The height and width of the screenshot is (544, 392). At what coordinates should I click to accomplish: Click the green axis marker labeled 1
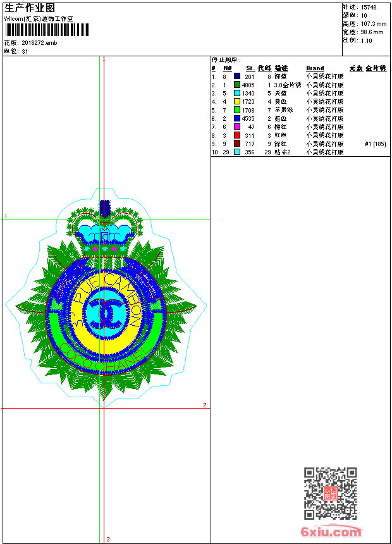[x=6, y=216]
